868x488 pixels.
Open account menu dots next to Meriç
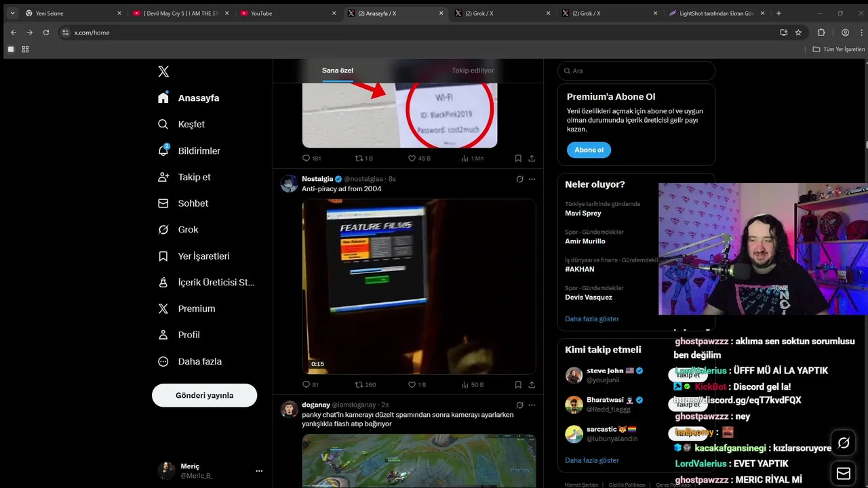(259, 470)
